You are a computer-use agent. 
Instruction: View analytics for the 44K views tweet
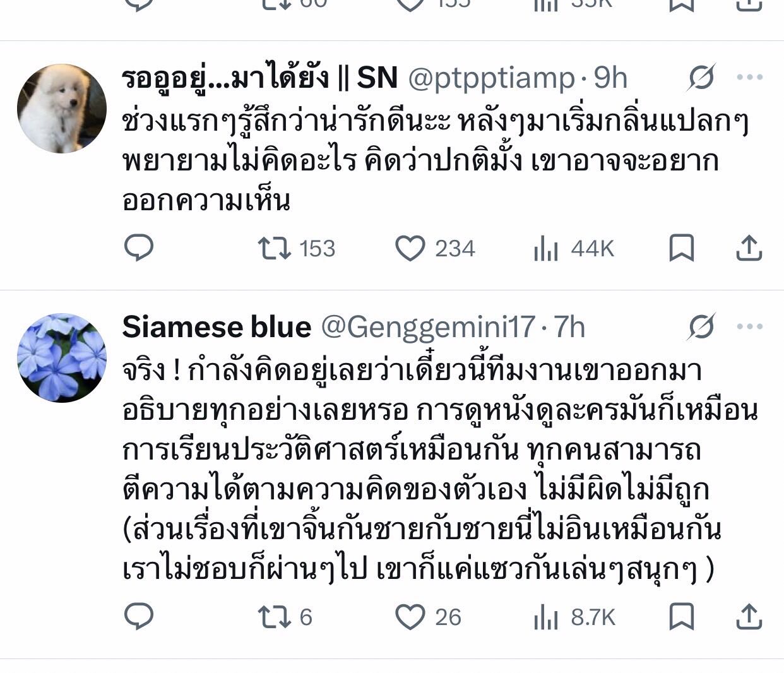(x=547, y=249)
